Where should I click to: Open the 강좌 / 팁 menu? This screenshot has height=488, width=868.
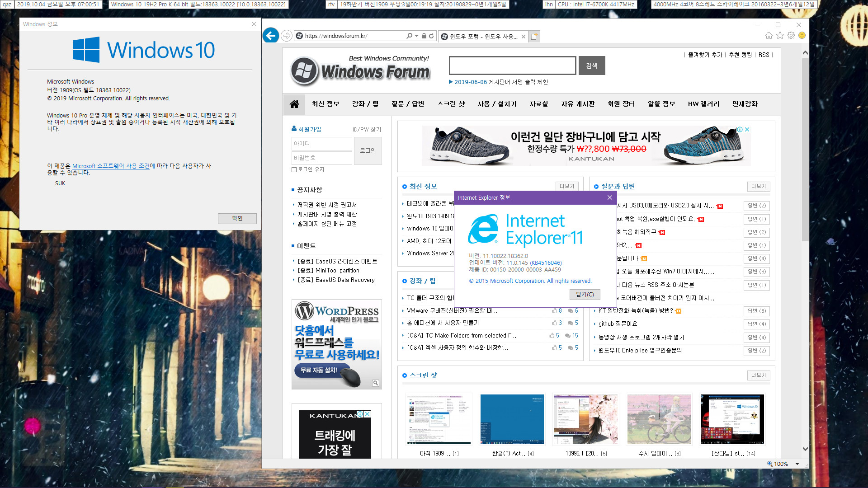[x=365, y=104]
